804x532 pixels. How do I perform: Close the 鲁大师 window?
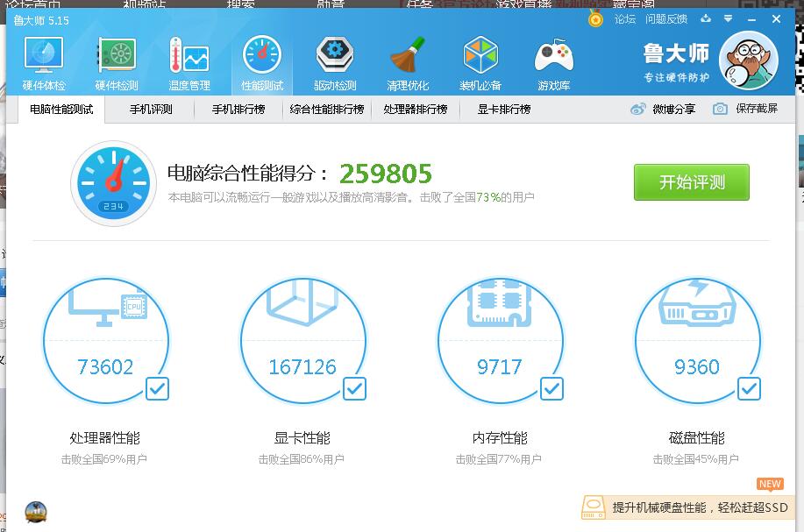pos(776,19)
